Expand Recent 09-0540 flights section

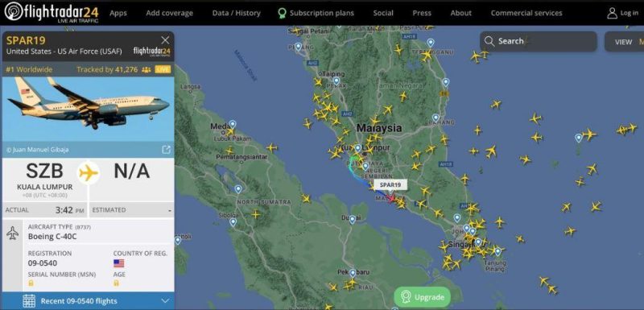pyautogui.click(x=89, y=301)
